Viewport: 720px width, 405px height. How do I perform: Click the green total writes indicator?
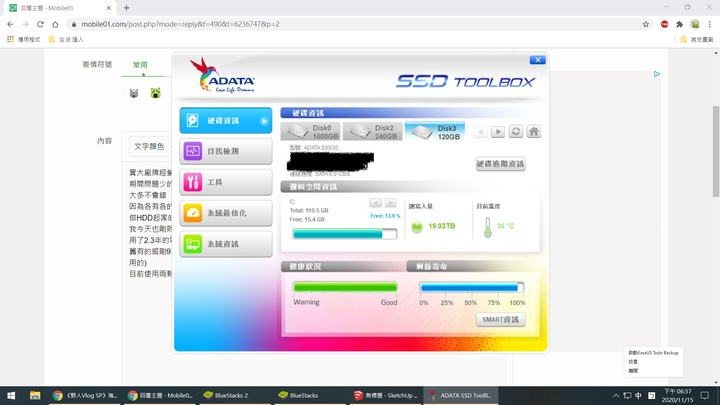pyautogui.click(x=417, y=226)
